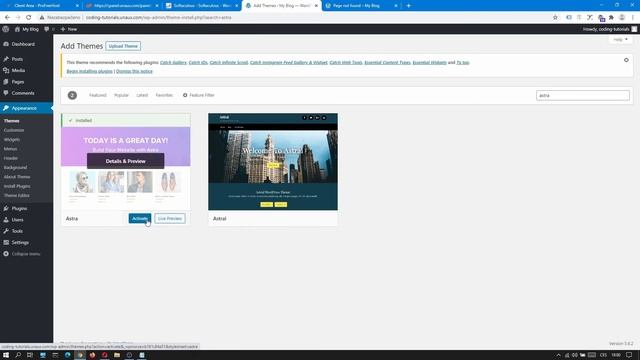
Task: Switch to Featured themes tab
Action: (98, 95)
